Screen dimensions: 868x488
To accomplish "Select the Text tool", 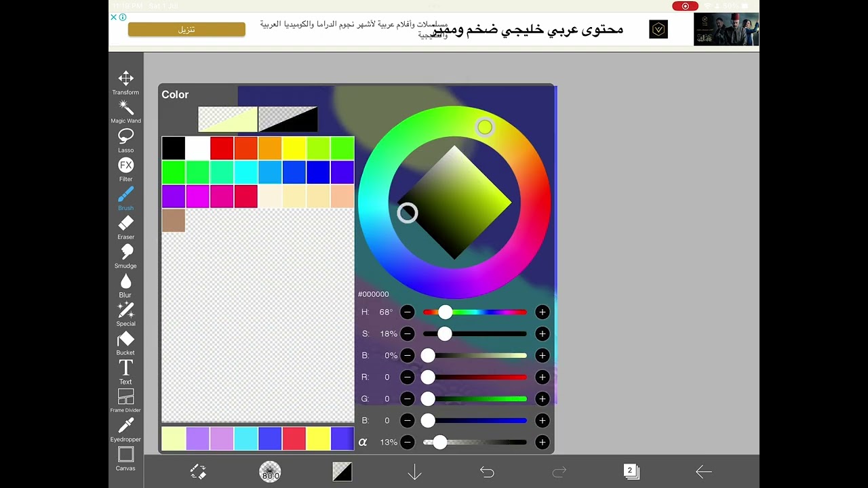I will [125, 373].
